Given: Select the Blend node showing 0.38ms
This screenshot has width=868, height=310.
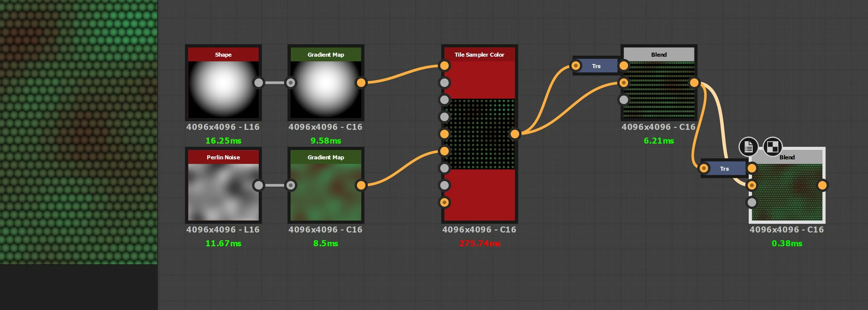Looking at the screenshot, I should click(x=787, y=185).
